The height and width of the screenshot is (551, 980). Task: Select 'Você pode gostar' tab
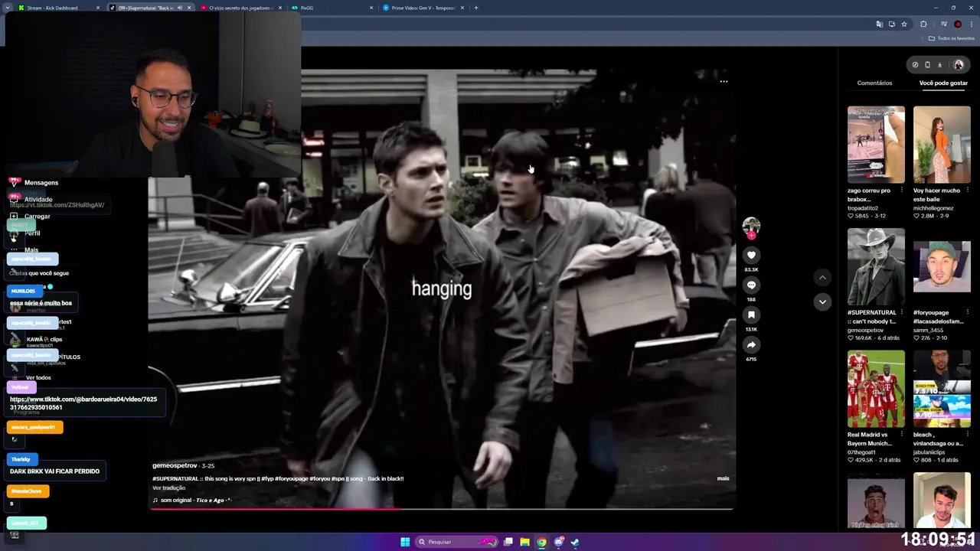[943, 83]
